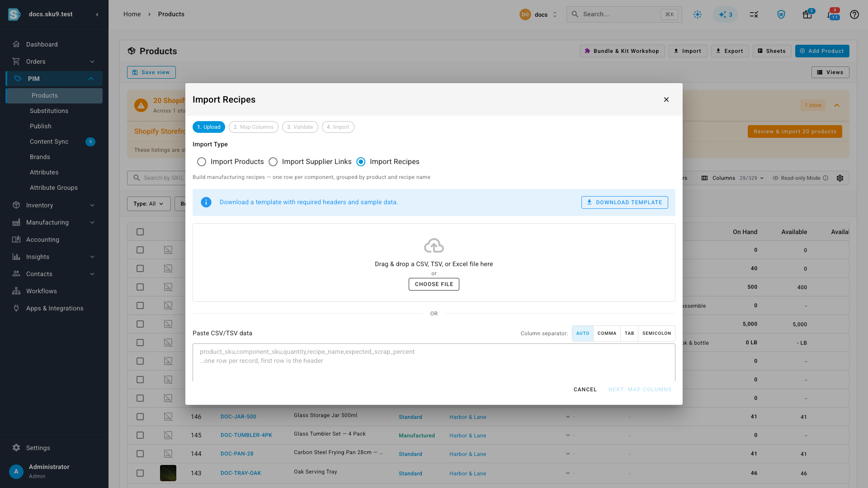Expand the Contacts menu
The height and width of the screenshot is (488, 868).
(92, 274)
